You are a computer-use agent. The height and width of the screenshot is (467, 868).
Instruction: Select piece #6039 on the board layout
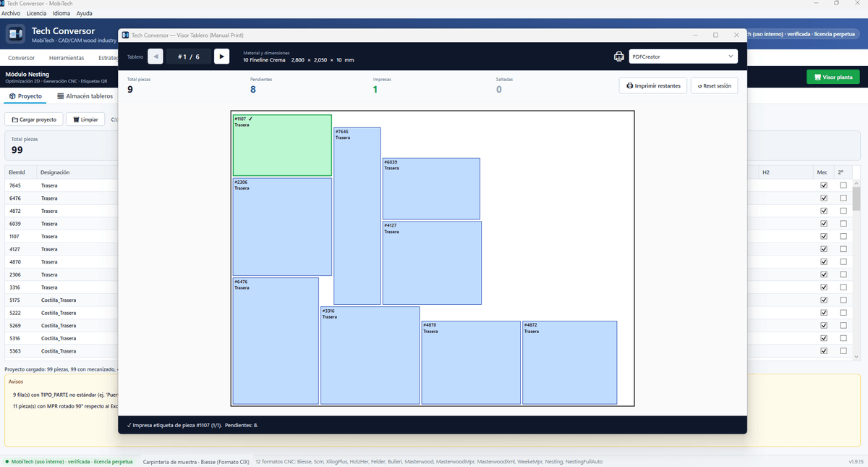coord(431,188)
